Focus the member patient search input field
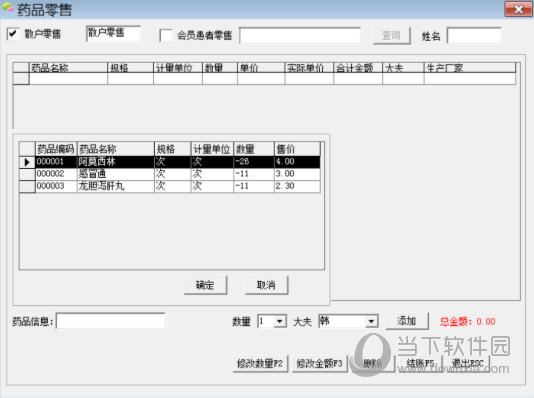The width and height of the screenshot is (534, 398). point(300,35)
